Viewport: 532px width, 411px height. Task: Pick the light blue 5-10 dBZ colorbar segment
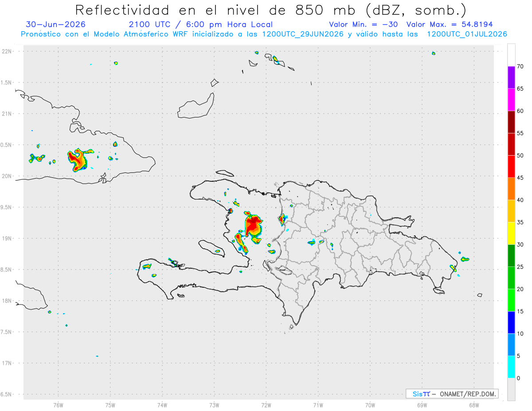click(511, 345)
